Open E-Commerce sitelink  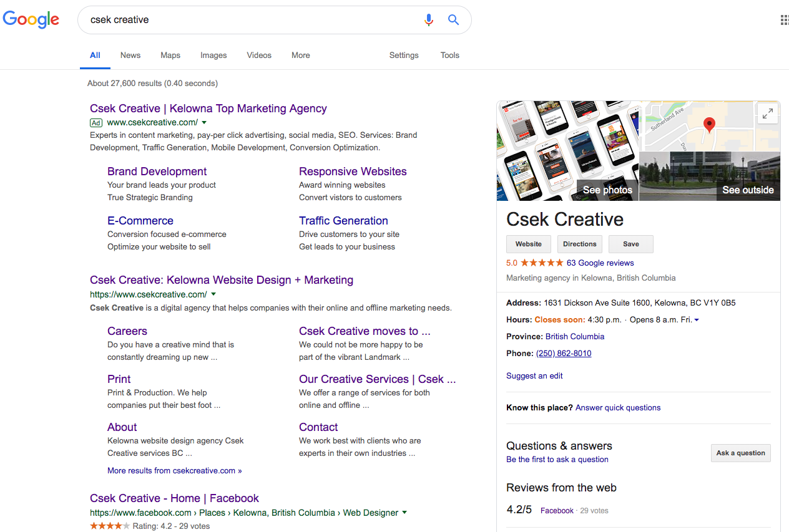point(140,221)
